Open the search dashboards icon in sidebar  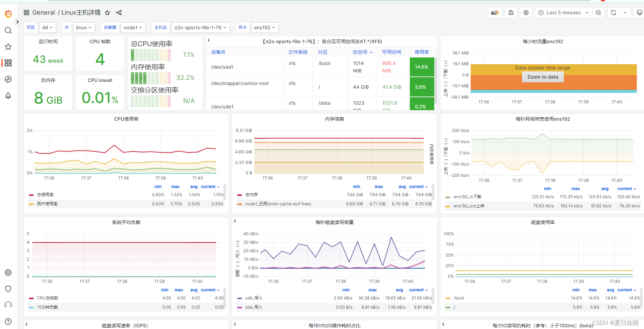8,31
